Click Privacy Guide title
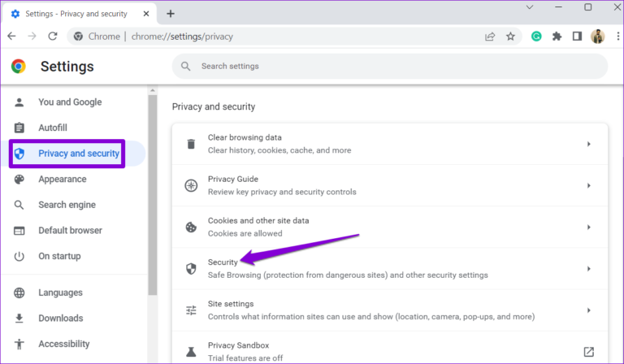The image size is (624, 364). [233, 179]
